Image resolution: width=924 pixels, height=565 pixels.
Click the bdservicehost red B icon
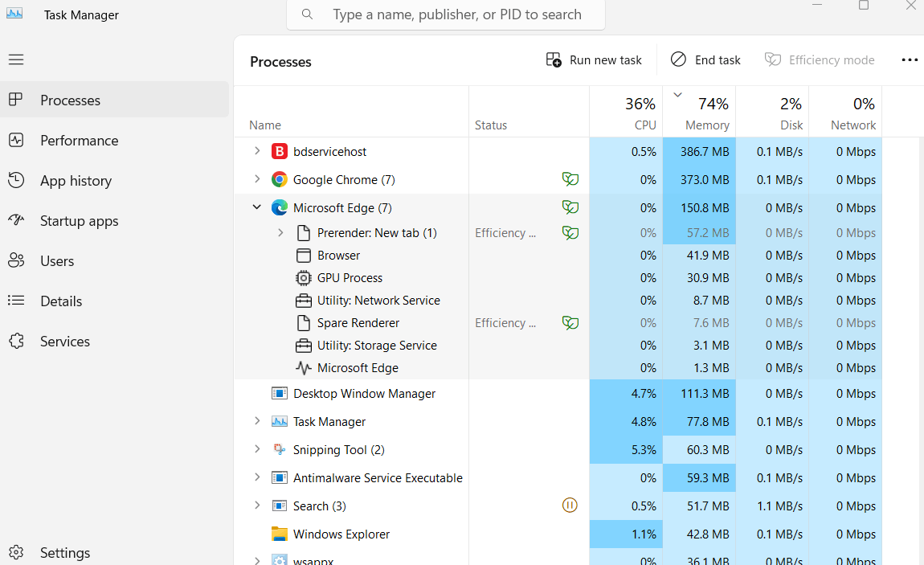pos(280,151)
